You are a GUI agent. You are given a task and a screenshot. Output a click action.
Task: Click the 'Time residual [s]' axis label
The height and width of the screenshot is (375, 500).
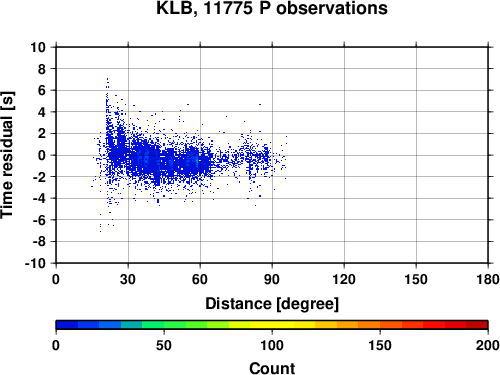(x=7, y=155)
